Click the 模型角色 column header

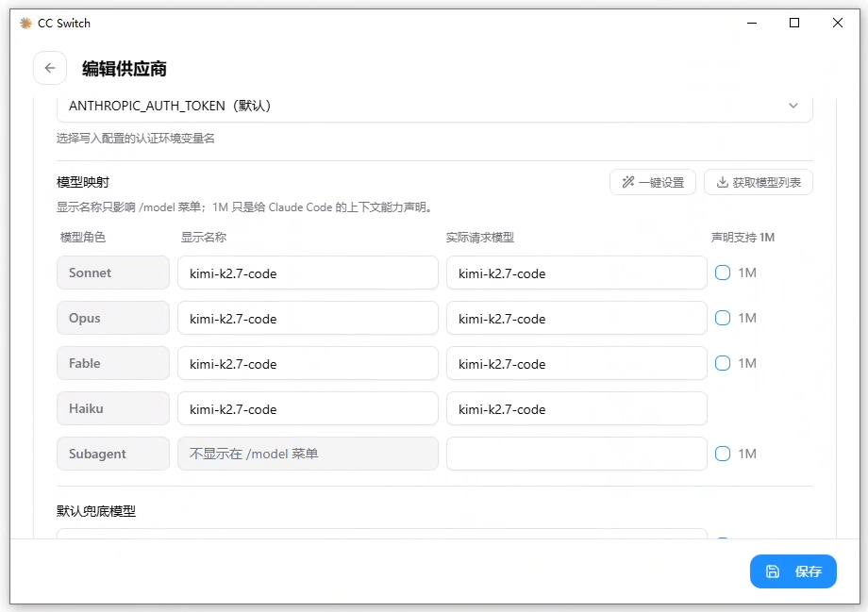coord(82,238)
